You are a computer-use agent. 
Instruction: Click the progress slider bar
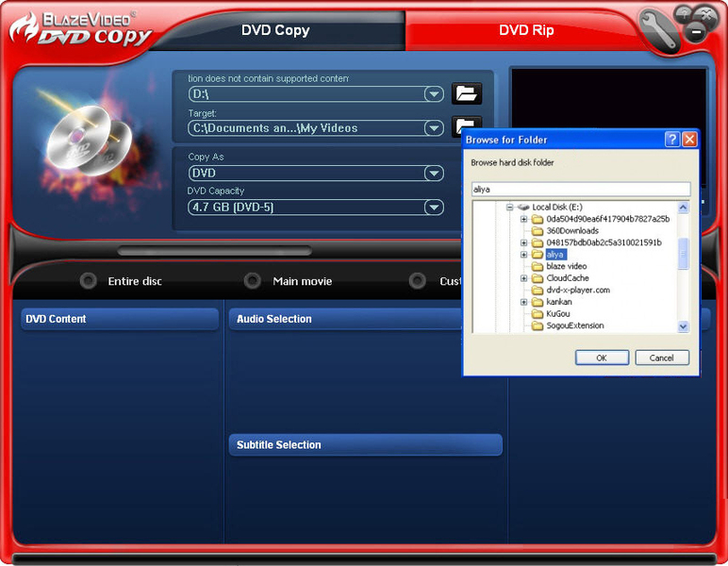pyautogui.click(x=214, y=251)
